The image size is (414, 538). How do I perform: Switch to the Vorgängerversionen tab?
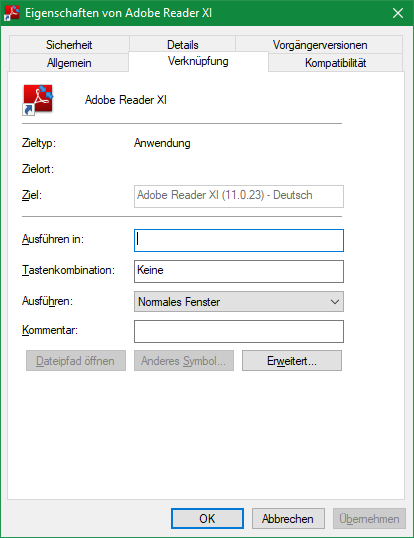click(x=320, y=45)
